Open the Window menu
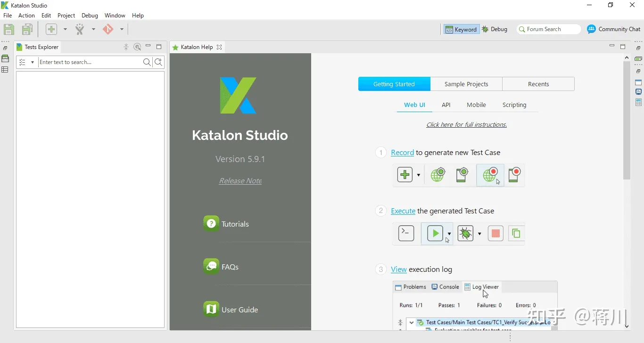 pos(115,16)
